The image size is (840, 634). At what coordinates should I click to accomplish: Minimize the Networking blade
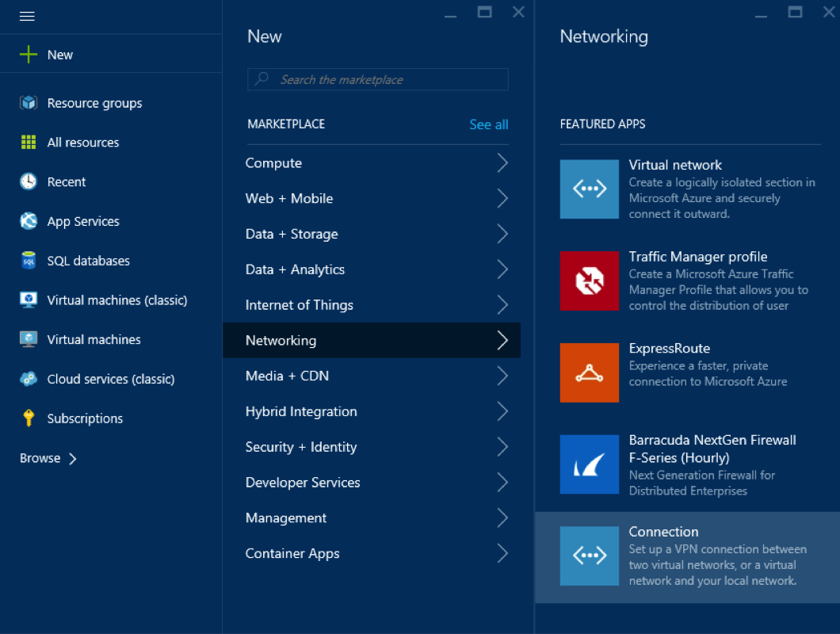click(761, 16)
